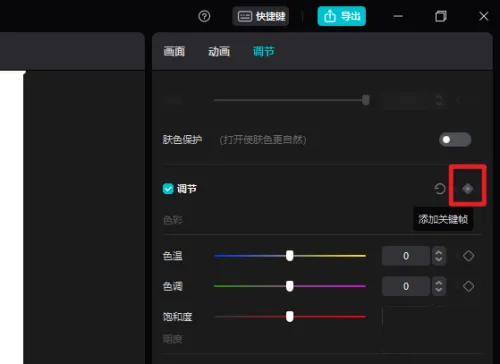Click the 色温 value input field

[x=406, y=256]
